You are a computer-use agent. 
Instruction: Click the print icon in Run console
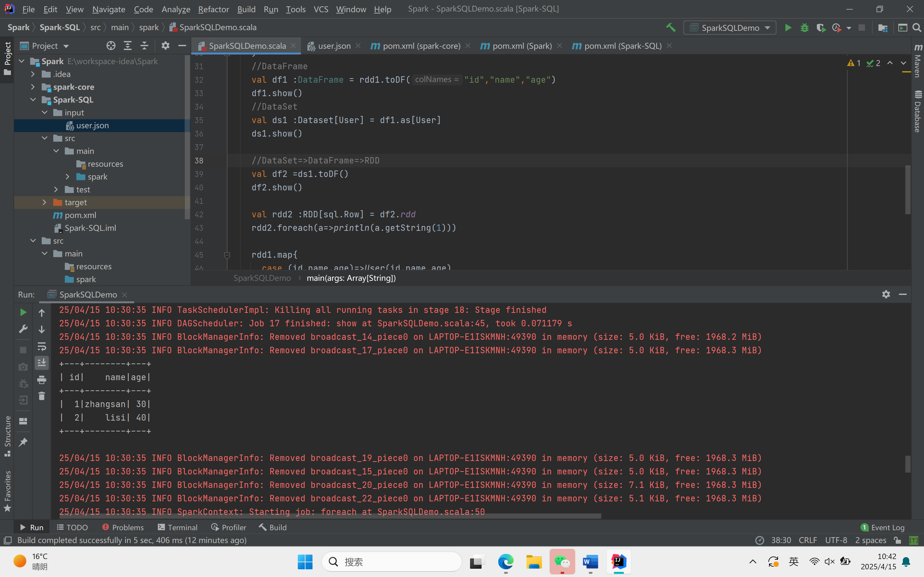point(42,379)
